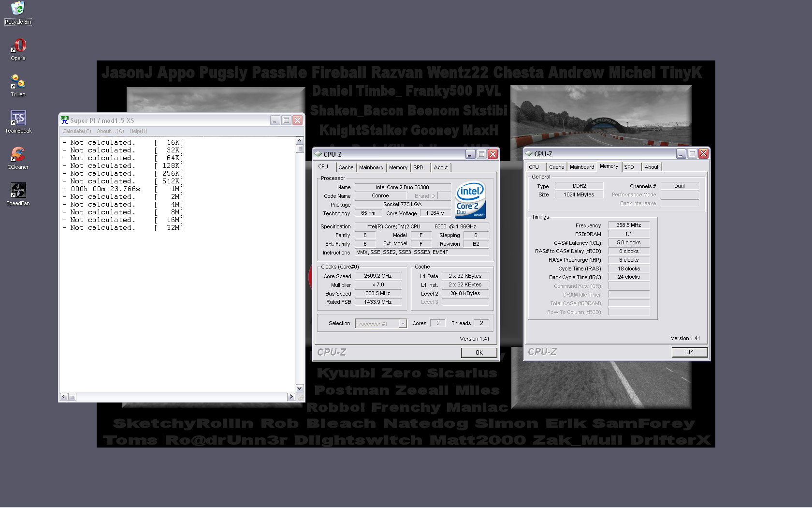Click the Super PI vertical scrollbar down arrow
The height and width of the screenshot is (508, 812).
(300, 388)
